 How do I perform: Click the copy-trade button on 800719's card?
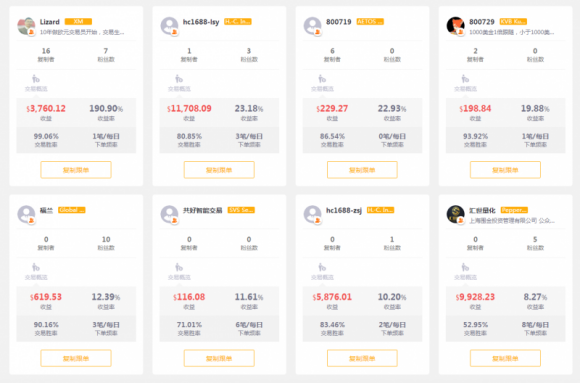362,170
